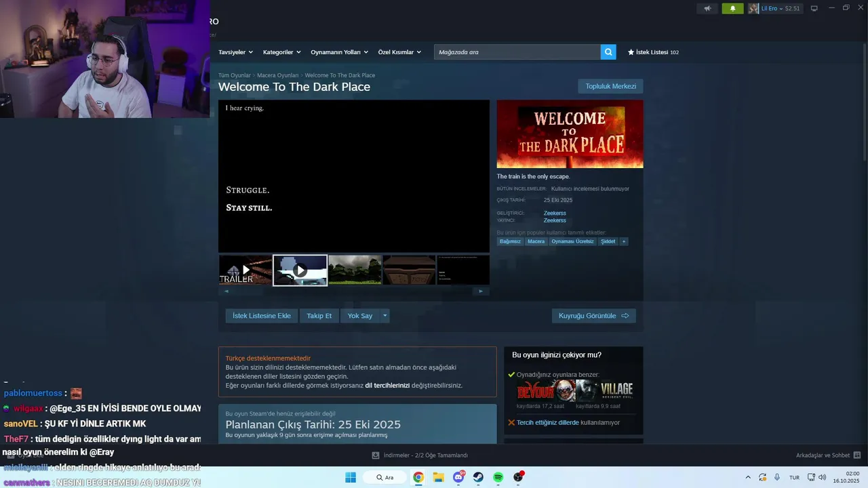The width and height of the screenshot is (868, 488).
Task: Open OBS Studio from the taskbar
Action: click(518, 477)
